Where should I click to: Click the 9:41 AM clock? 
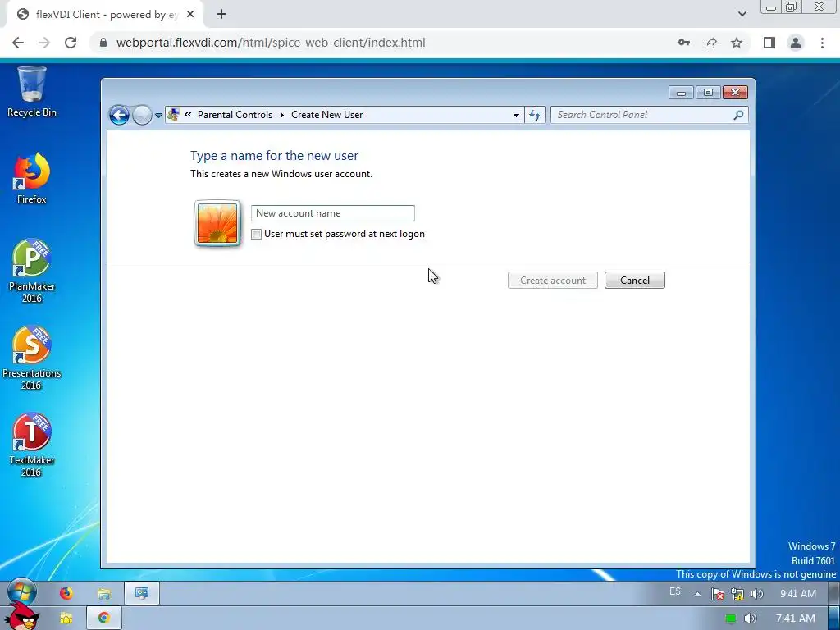point(798,594)
